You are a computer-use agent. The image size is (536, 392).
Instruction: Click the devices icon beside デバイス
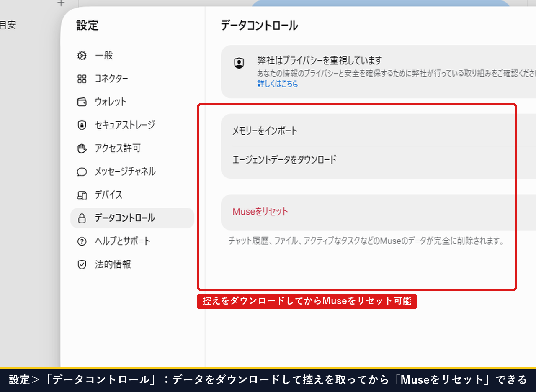pyautogui.click(x=82, y=195)
